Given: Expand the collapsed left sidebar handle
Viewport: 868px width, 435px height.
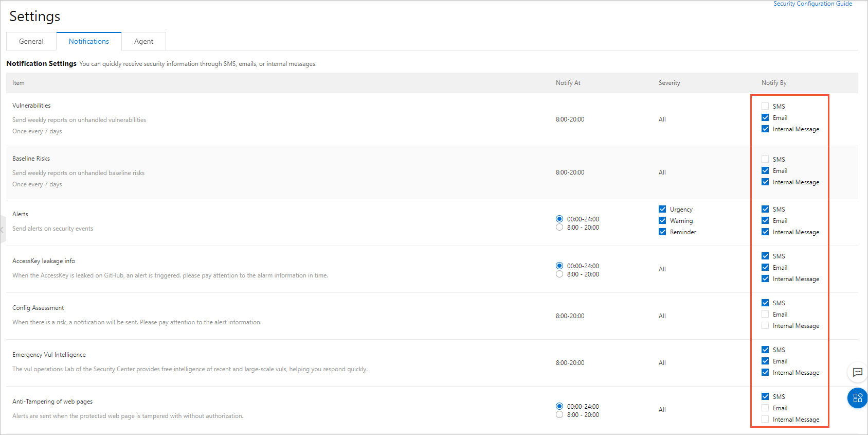Looking at the screenshot, I should click(x=3, y=230).
